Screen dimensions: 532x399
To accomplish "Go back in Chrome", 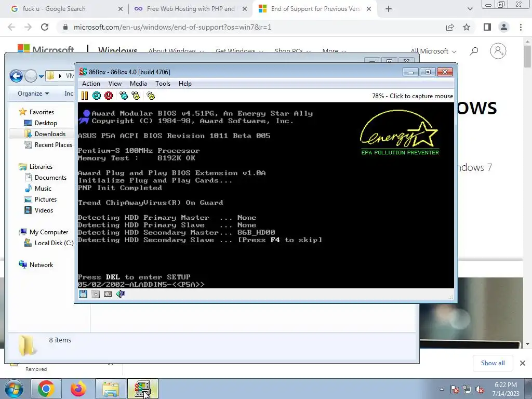I will pyautogui.click(x=11, y=27).
